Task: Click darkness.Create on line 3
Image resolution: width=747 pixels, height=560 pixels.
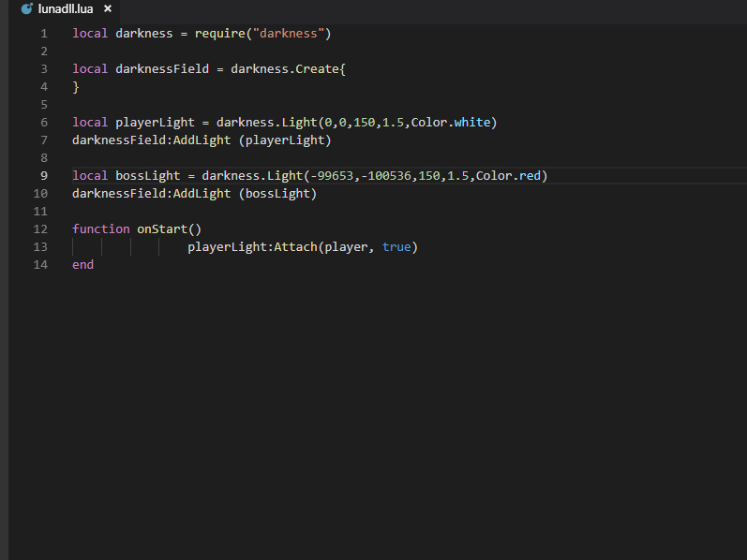Action: coord(285,69)
